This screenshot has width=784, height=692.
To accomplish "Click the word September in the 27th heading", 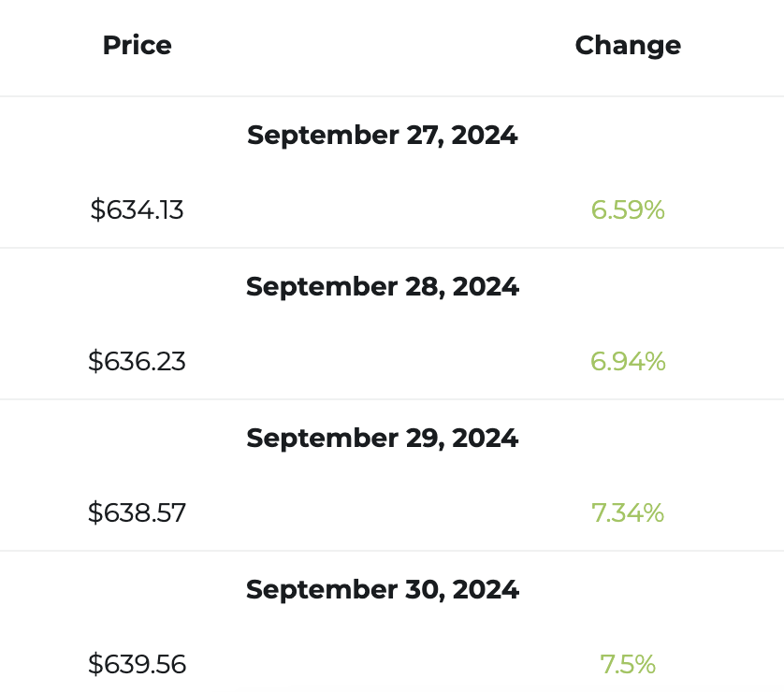I will coord(323,136).
